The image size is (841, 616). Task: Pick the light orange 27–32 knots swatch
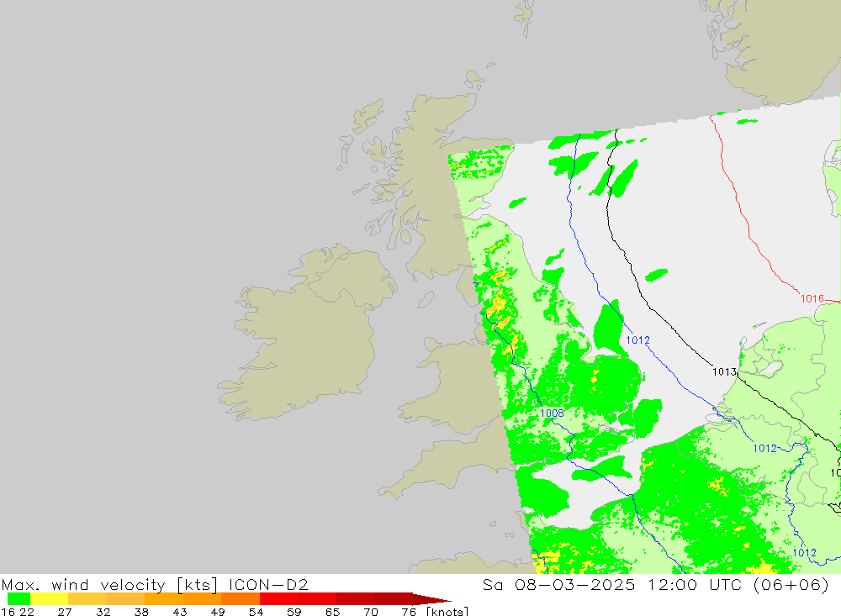pos(87,599)
